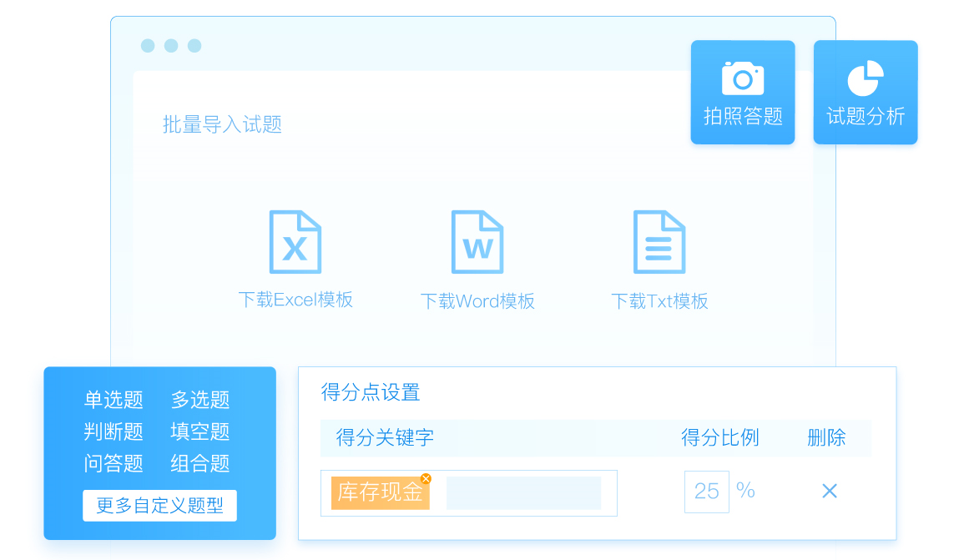Screen dimensions: 964x560
Task: Click the 下载Word模板 link
Action: 477,301
